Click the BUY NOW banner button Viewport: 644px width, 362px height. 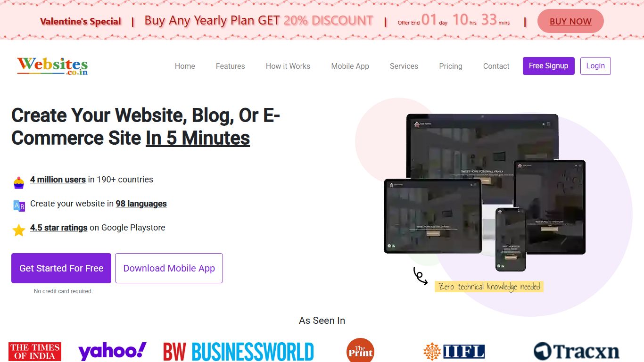(x=570, y=21)
